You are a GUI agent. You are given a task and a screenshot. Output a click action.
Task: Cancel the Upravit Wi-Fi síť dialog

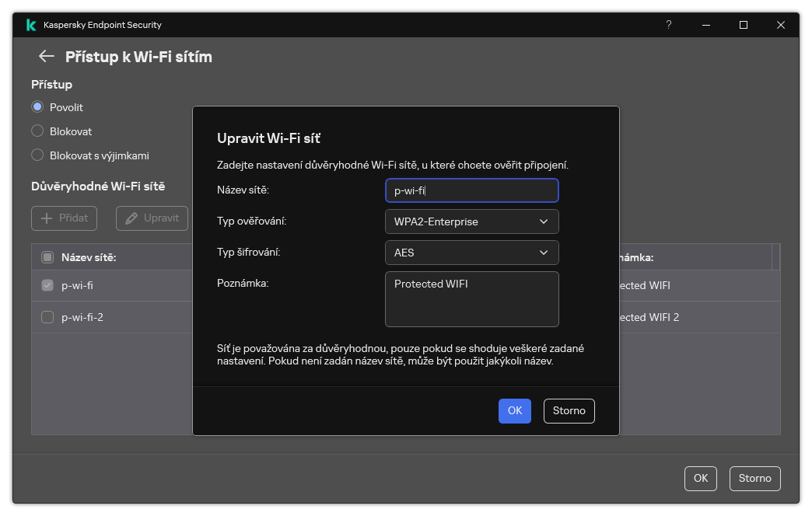tap(569, 411)
